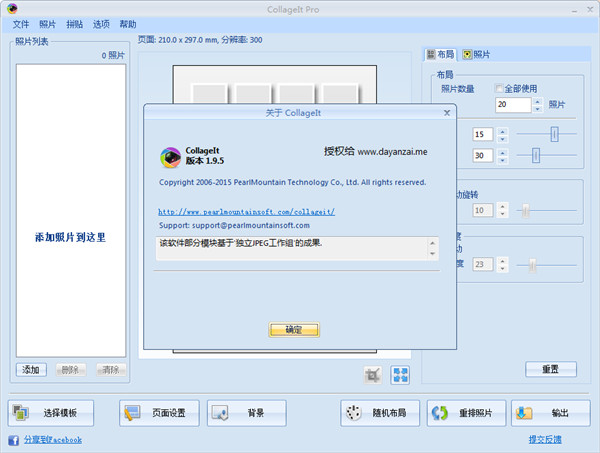The width and height of the screenshot is (600, 453).
Task: Click the slider beside value 23
Action: [x=532, y=265]
